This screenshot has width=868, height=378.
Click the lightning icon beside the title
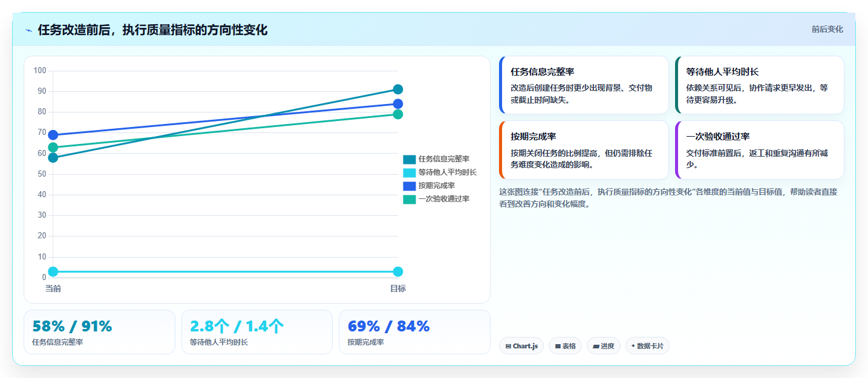(28, 30)
